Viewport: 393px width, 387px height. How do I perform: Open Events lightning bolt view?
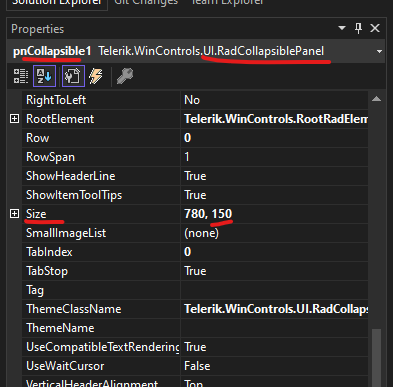96,76
